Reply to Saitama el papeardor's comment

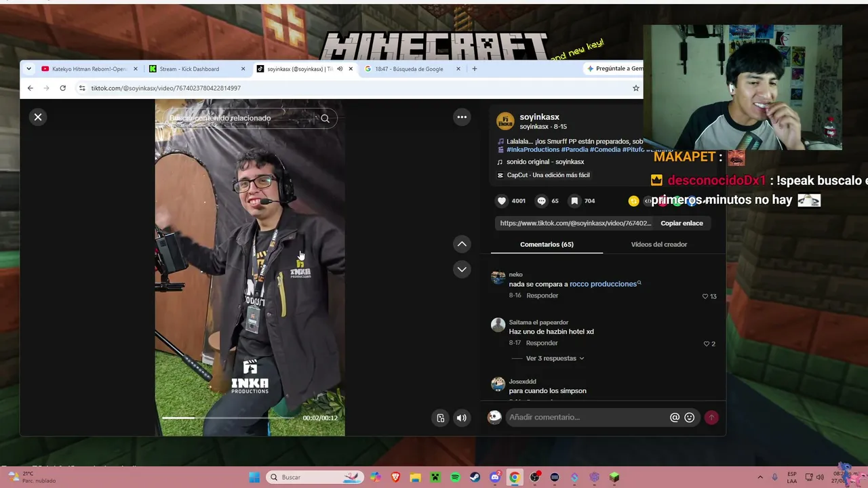[542, 343]
